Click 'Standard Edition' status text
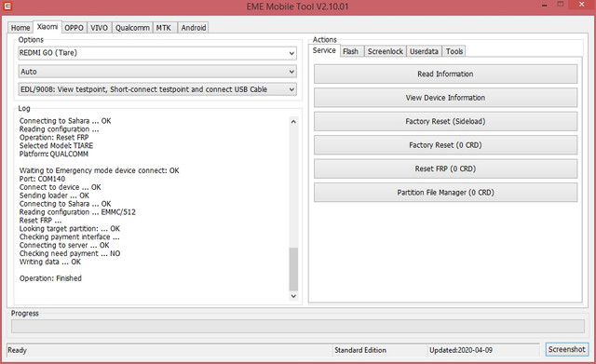Image resolution: width=596 pixels, height=364 pixels. [360, 350]
